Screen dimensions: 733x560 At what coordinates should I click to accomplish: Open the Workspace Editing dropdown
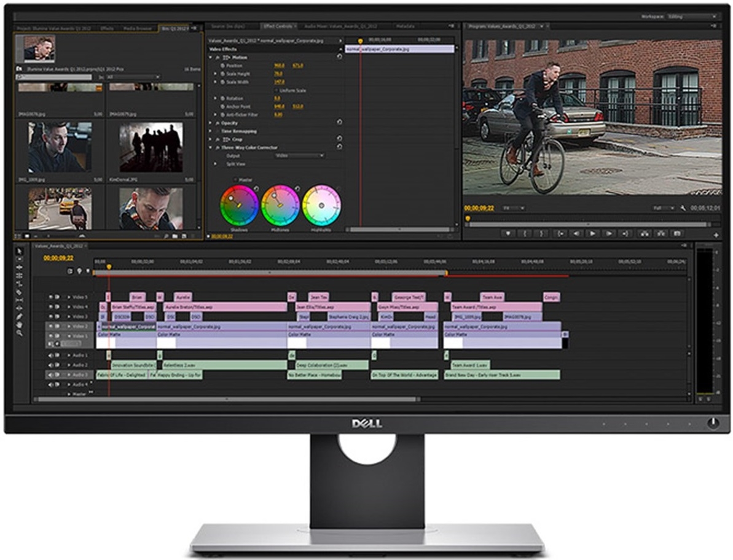(x=692, y=17)
